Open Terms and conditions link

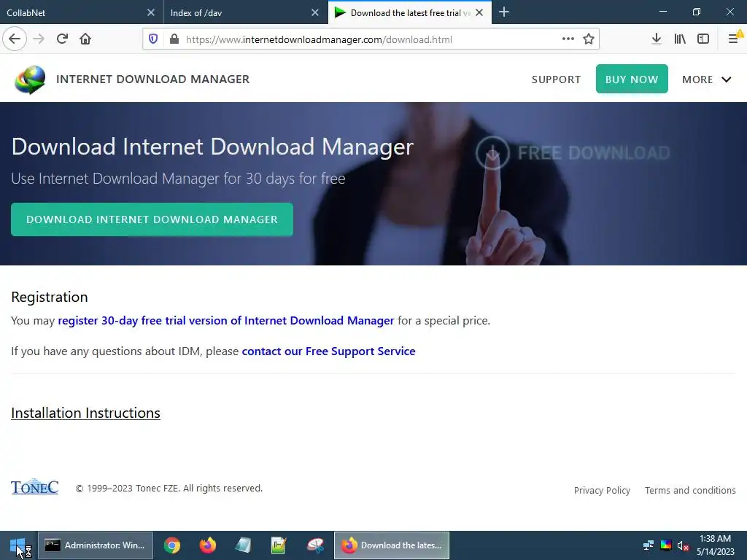click(690, 491)
